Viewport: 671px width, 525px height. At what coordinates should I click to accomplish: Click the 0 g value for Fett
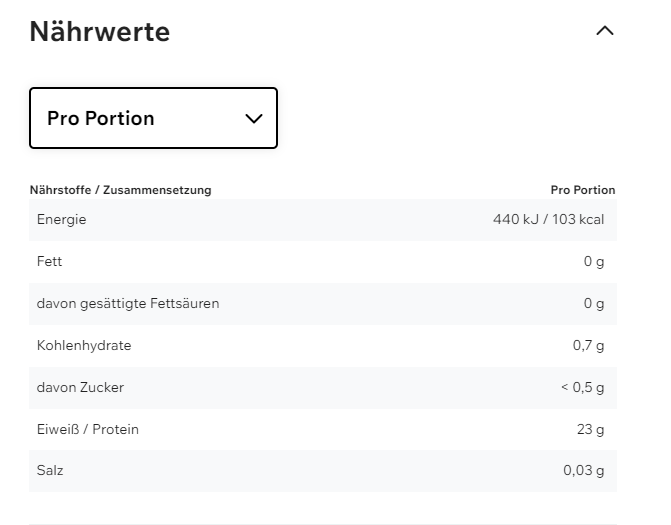[594, 261]
